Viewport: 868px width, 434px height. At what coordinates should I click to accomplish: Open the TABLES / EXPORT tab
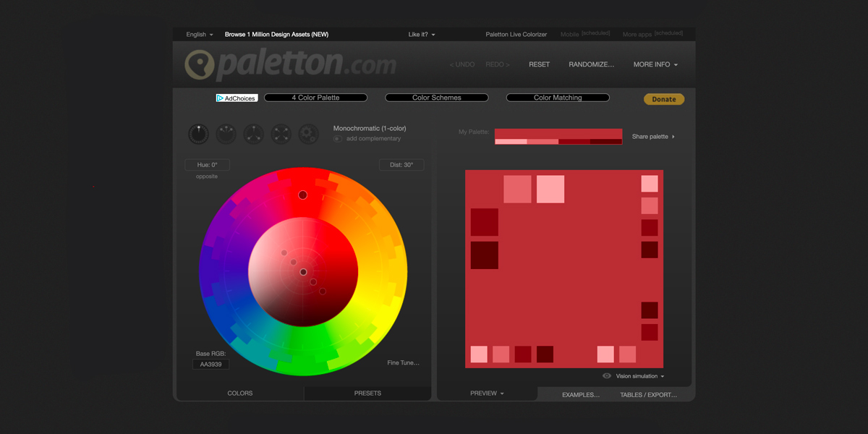(650, 394)
